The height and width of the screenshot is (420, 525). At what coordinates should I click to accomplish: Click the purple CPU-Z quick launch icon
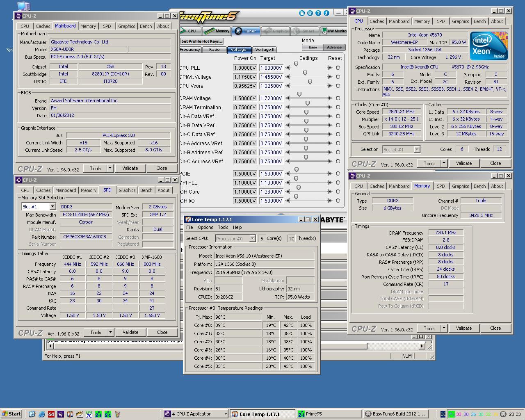point(60,414)
